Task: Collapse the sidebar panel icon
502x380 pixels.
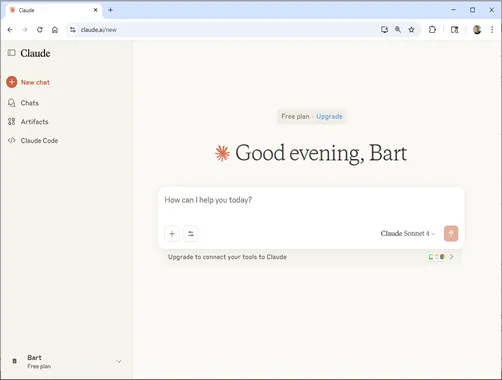Action: click(12, 53)
